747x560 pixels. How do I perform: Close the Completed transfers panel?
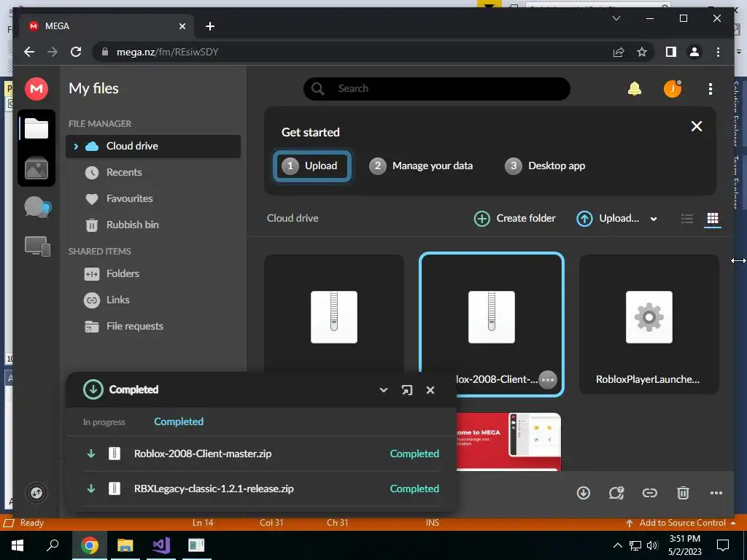click(x=430, y=390)
